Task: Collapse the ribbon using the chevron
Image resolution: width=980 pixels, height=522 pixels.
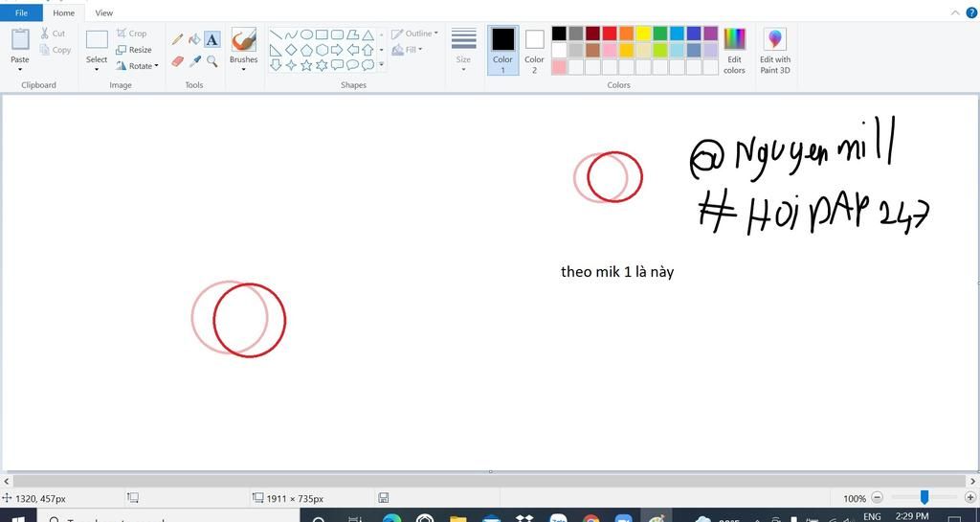Action: point(955,12)
